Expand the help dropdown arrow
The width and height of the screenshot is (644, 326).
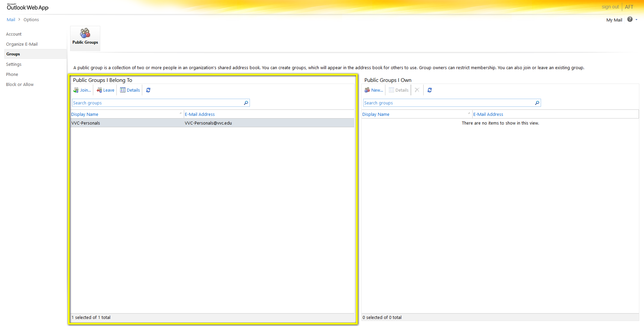636,19
